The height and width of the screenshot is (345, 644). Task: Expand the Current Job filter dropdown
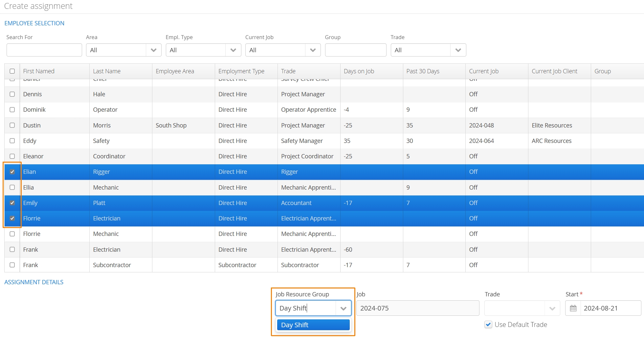point(313,50)
